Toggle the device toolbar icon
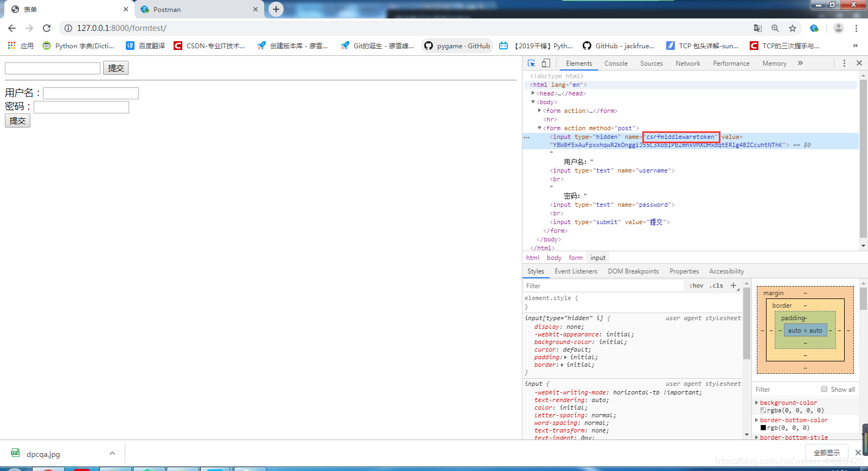Screen dimensions: 868x471 click(x=546, y=63)
